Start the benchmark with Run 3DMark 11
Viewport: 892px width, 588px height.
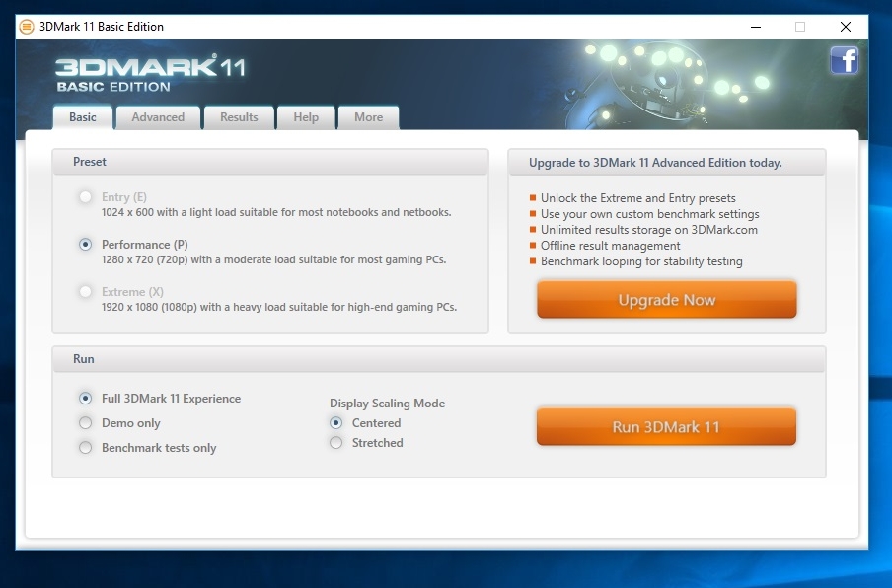pos(666,427)
